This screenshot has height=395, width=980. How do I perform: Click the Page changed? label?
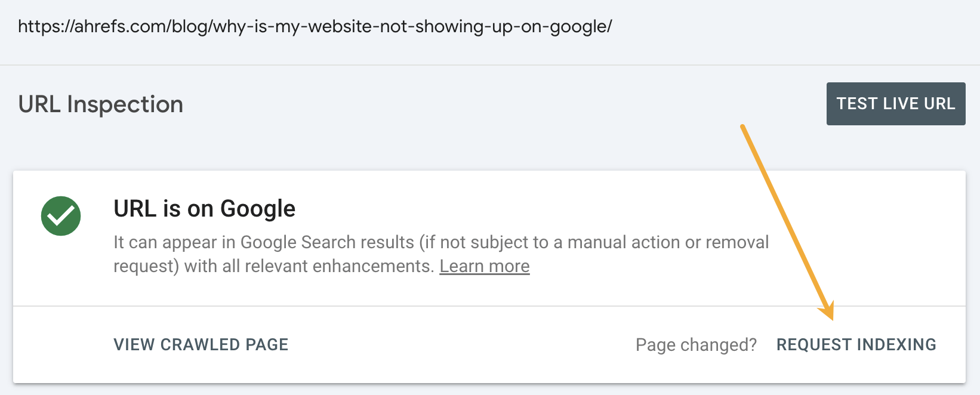coord(696,344)
